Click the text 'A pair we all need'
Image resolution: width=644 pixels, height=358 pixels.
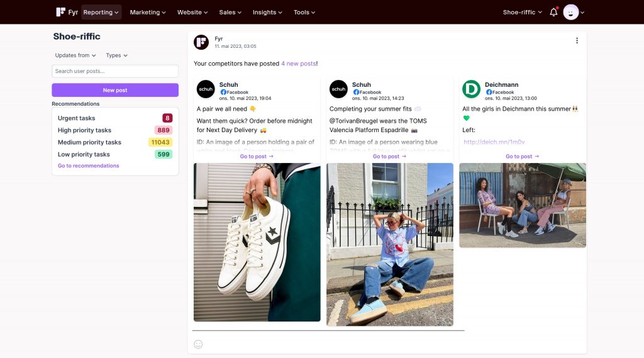pyautogui.click(x=222, y=109)
